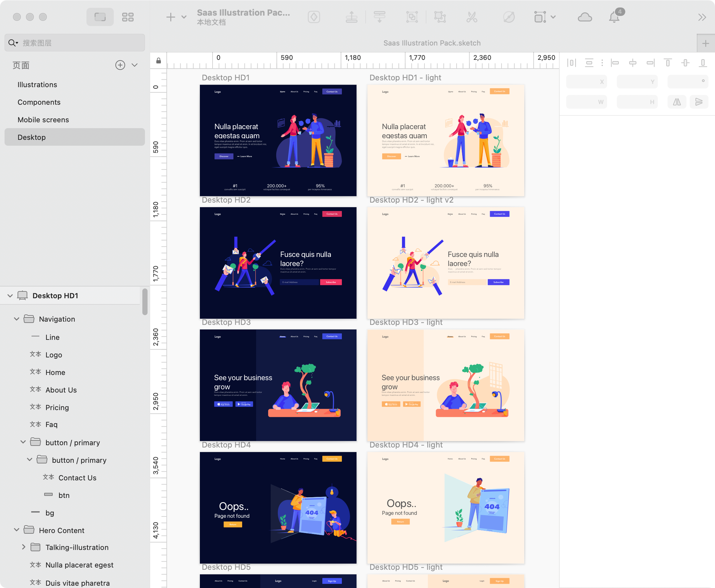715x588 pixels.
Task: Add a new document tab
Action: 706,43
